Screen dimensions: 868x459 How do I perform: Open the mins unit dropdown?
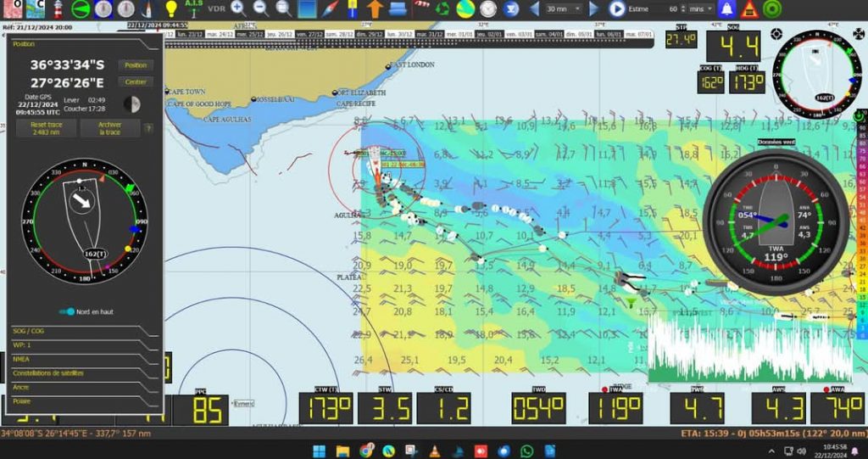click(700, 8)
